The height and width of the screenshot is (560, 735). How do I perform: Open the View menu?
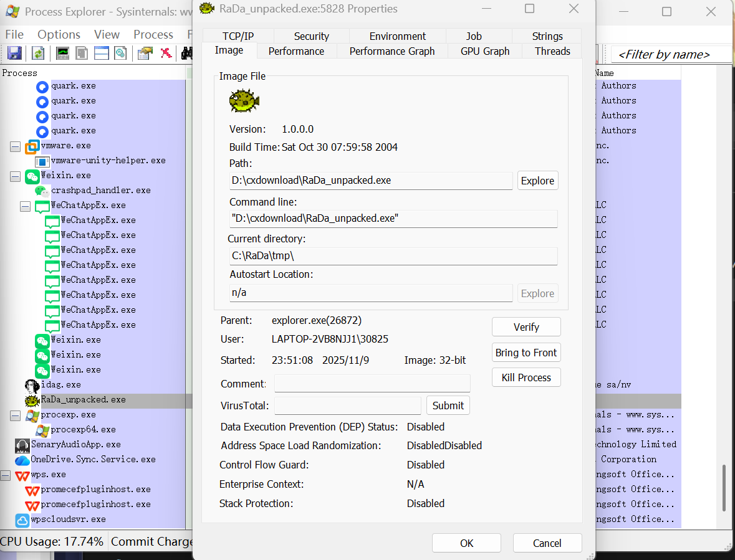pyautogui.click(x=107, y=35)
